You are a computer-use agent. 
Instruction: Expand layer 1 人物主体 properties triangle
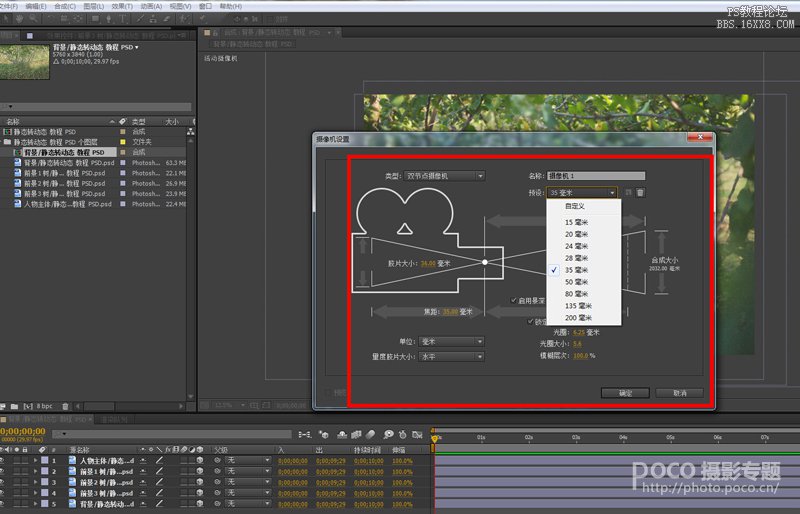35,460
